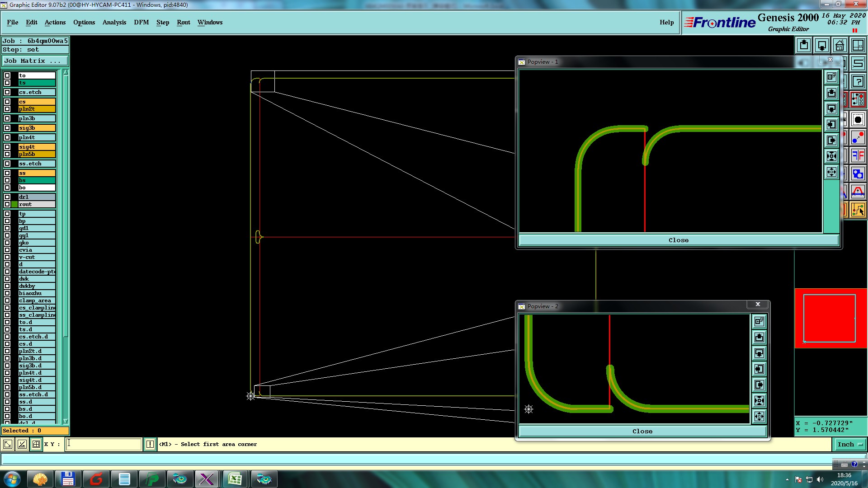The width and height of the screenshot is (868, 488).
Task: Click the mirrored F flip icon
Action: 858,156
